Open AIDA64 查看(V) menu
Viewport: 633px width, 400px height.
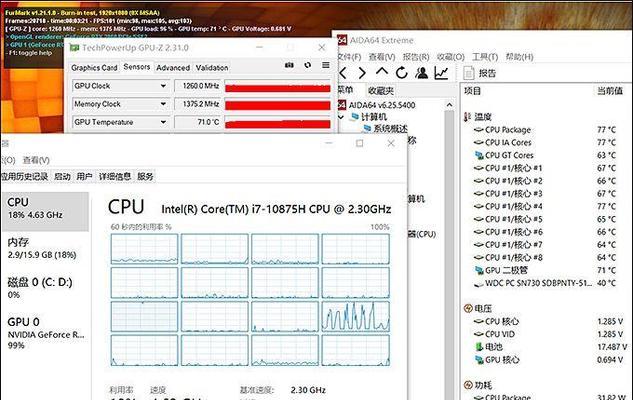[381, 57]
